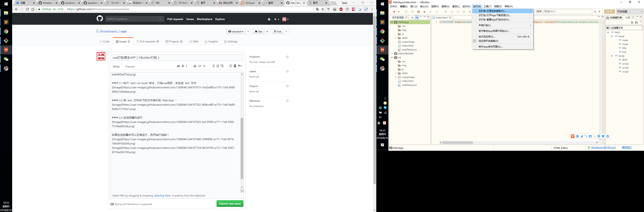Click the 'selecting them' attachment link
644x212 pixels.
click(x=162, y=196)
